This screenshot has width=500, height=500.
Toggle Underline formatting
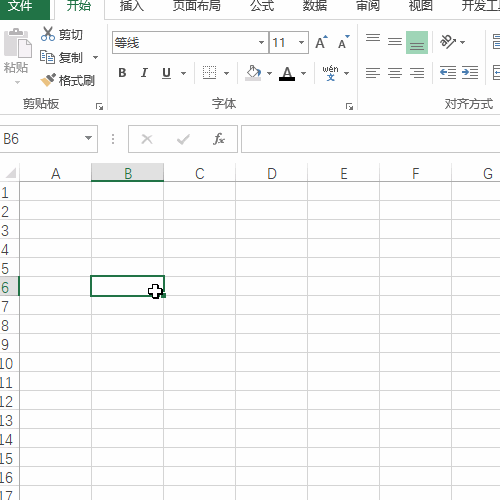(166, 73)
